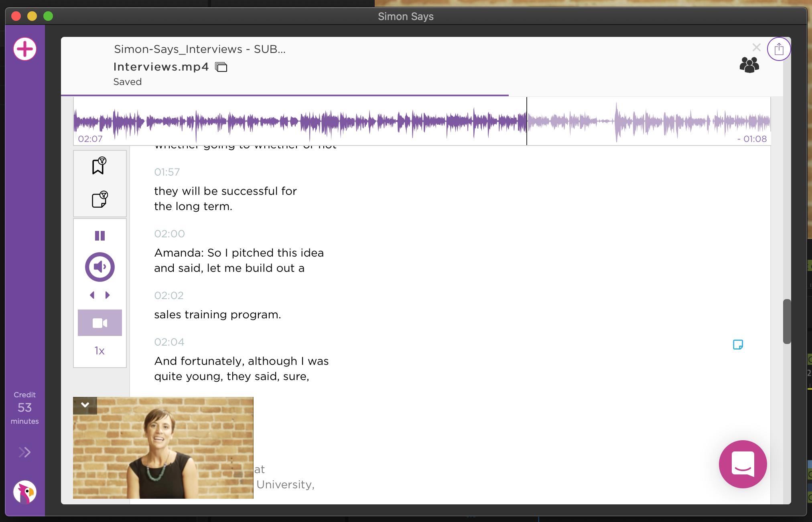The width and height of the screenshot is (812, 522).
Task: Click the transcript vertical scrollbar
Action: (x=787, y=321)
